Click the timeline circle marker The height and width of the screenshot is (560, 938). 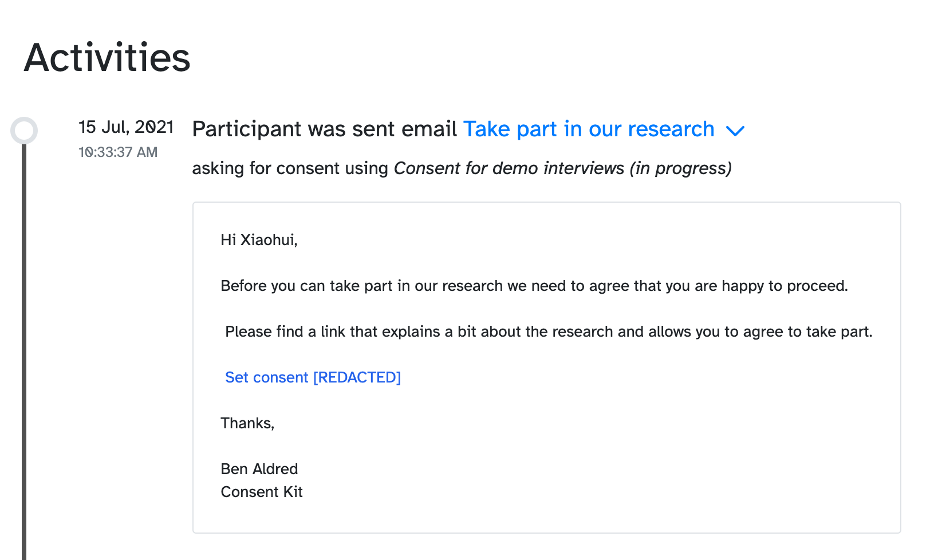24,131
